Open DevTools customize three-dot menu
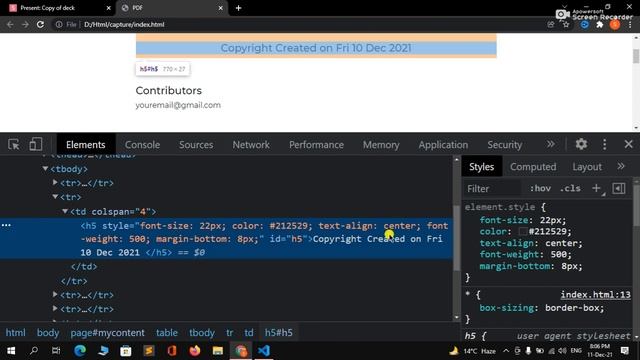This screenshot has height=360, width=640. pos(604,144)
